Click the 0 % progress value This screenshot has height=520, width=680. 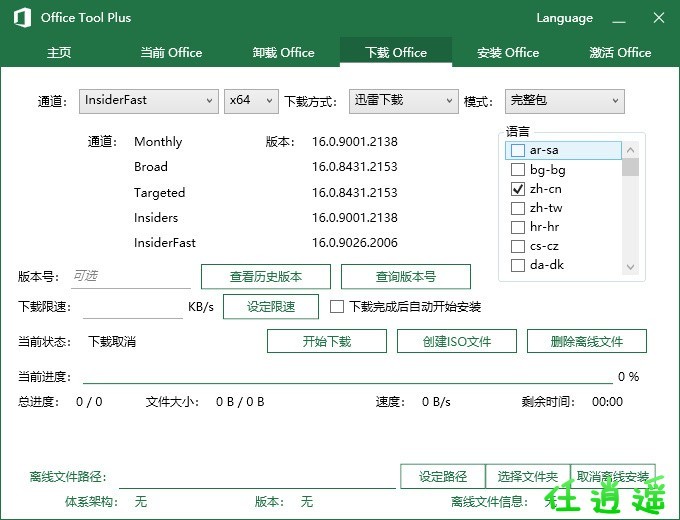pos(628,376)
